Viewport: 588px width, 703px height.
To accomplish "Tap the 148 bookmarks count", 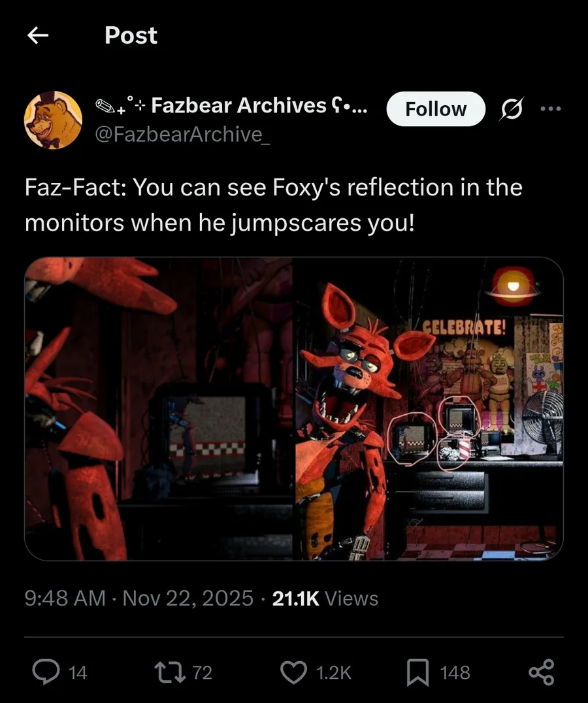I will pos(455,672).
